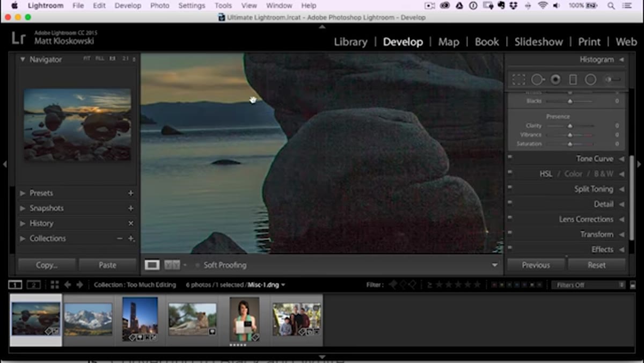Switch to the Print module

589,42
